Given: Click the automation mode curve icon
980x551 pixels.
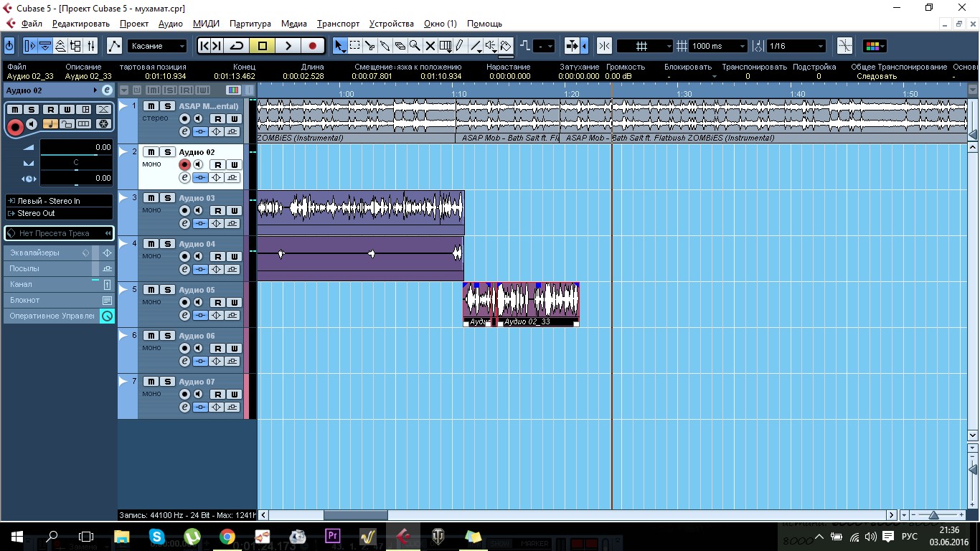Looking at the screenshot, I should (x=114, y=46).
